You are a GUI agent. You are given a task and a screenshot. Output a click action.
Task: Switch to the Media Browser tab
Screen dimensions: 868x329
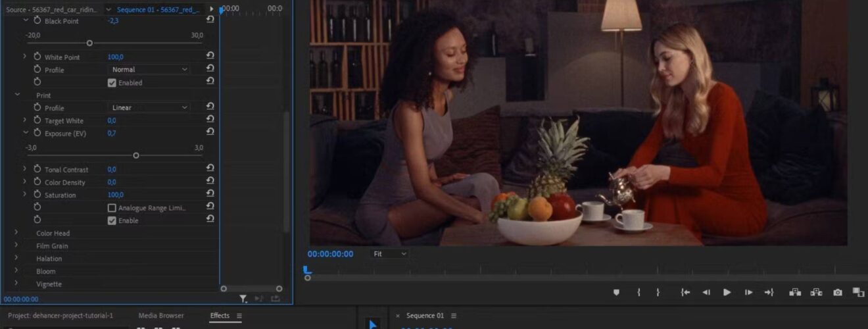click(161, 316)
